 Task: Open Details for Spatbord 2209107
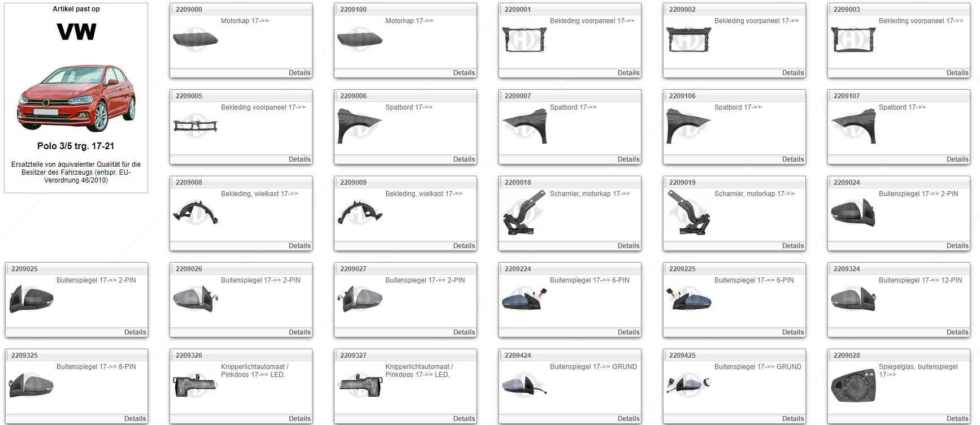point(957,159)
